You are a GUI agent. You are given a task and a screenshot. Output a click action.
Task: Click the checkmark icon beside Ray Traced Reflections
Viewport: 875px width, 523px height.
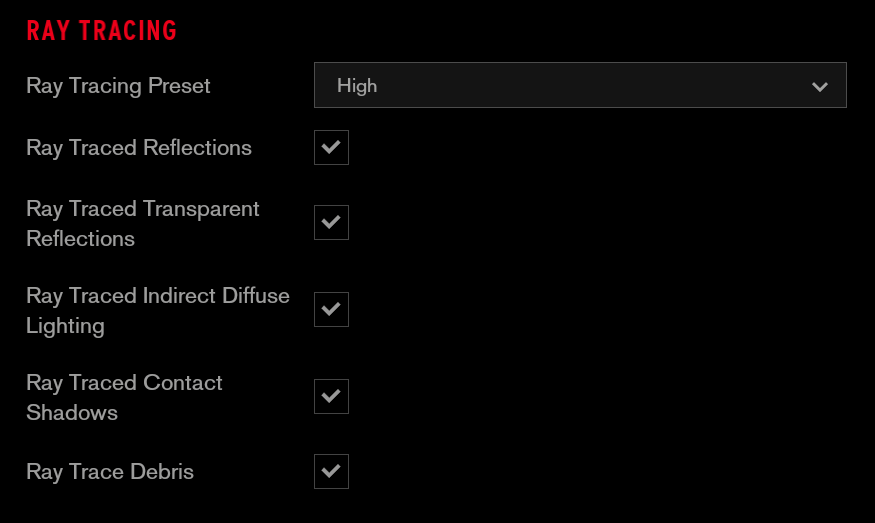pyautogui.click(x=331, y=147)
